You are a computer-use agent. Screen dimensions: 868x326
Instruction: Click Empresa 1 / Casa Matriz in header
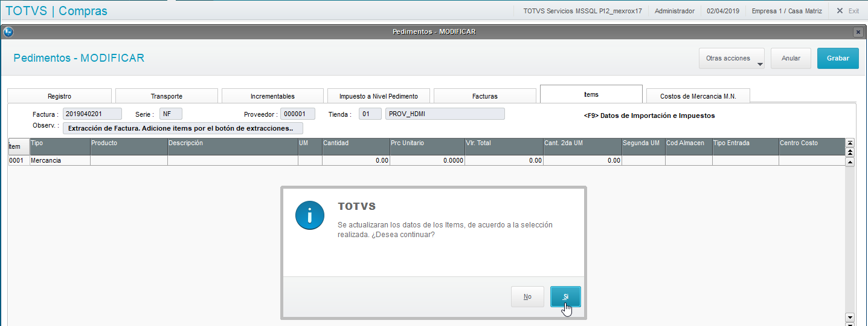pyautogui.click(x=787, y=11)
